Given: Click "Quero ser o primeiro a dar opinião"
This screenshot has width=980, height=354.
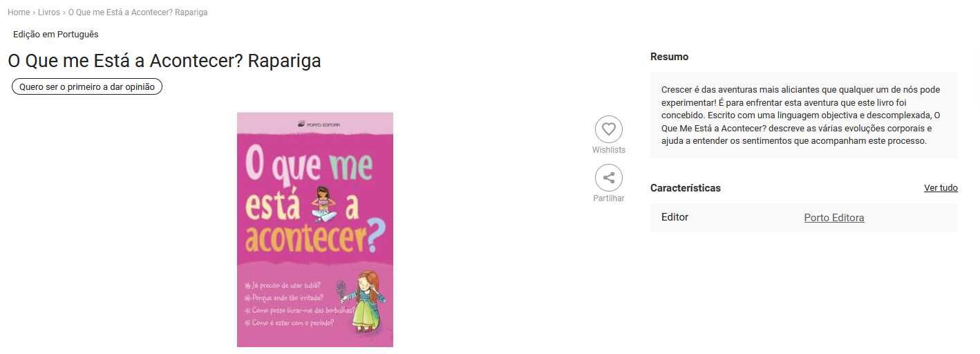Looking at the screenshot, I should point(87,86).
